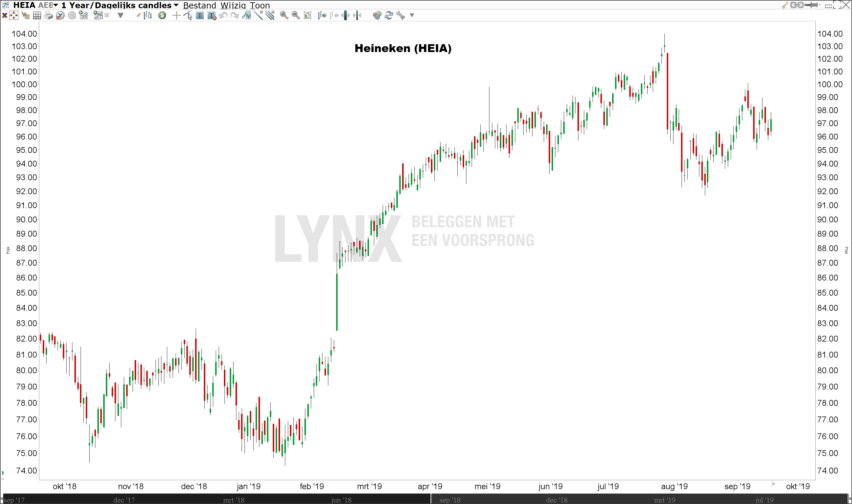Toggle the bar chart type icon

click(x=148, y=15)
